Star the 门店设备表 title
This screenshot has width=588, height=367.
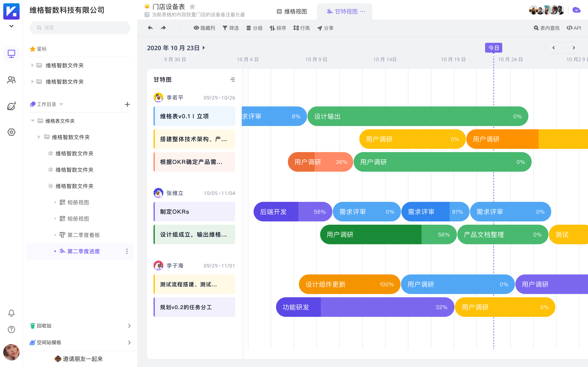(192, 7)
